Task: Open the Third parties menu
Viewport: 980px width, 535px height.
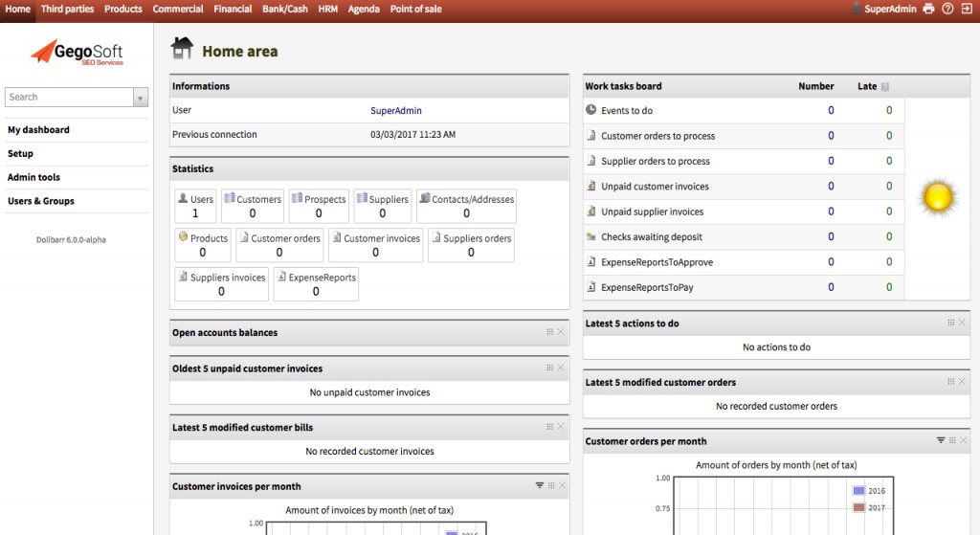Action: [x=67, y=9]
